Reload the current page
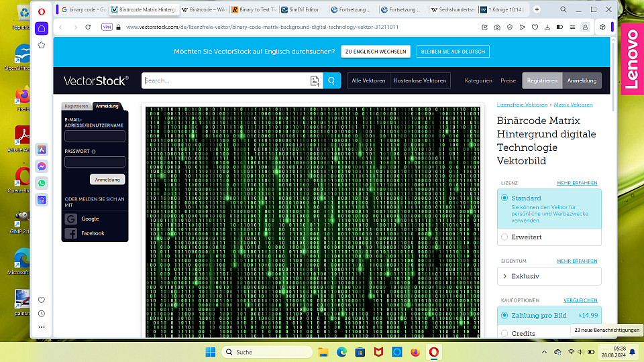 coord(88,27)
